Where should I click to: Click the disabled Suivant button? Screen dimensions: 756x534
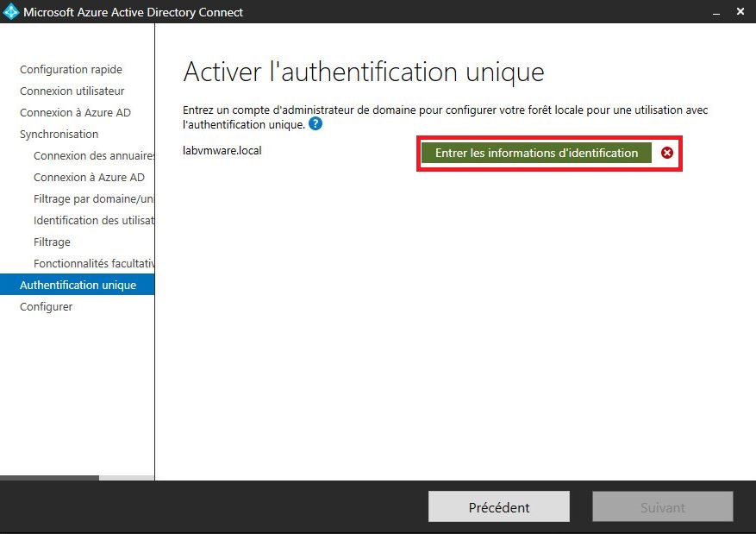[x=662, y=506]
